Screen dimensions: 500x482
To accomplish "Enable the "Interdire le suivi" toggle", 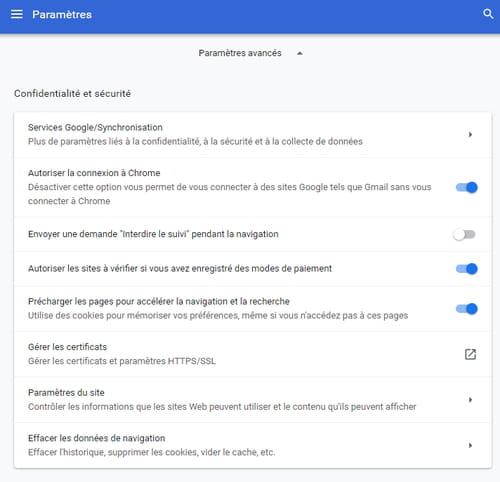I will click(464, 235).
